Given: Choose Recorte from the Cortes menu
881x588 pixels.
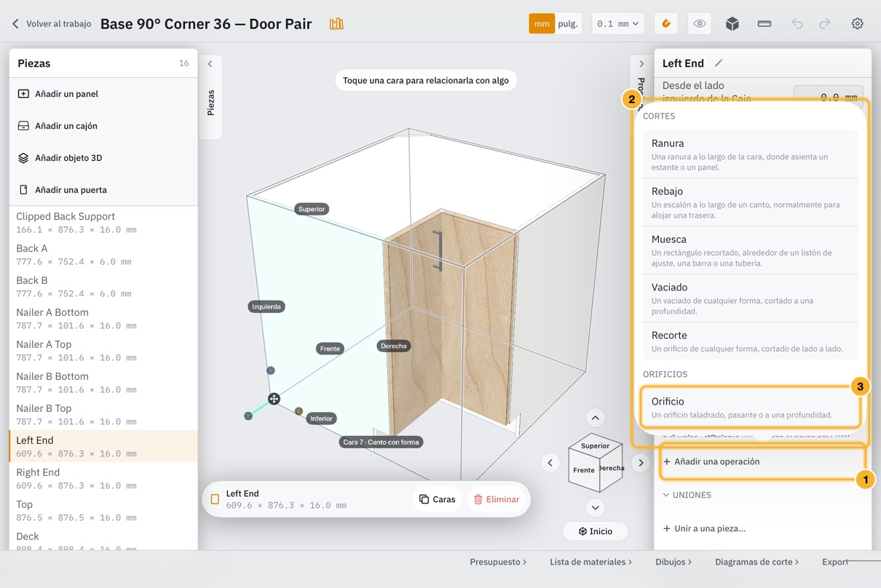Looking at the screenshot, I should tap(750, 341).
